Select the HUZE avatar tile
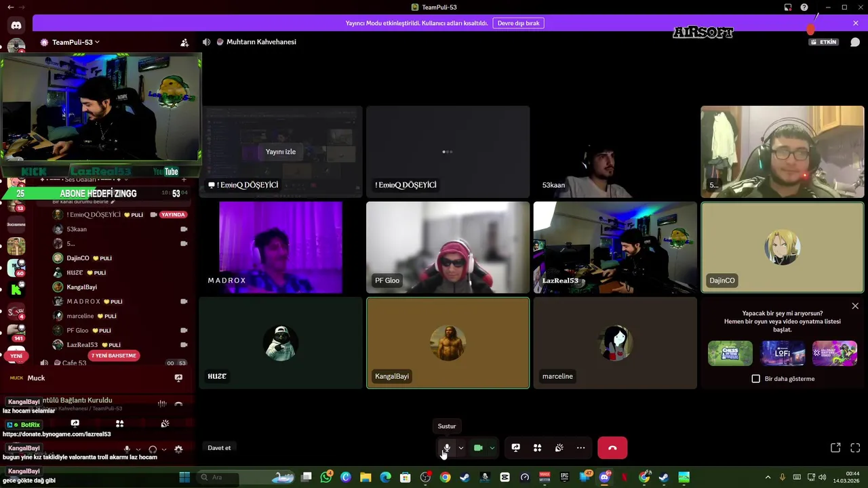868x488 pixels. (x=281, y=343)
